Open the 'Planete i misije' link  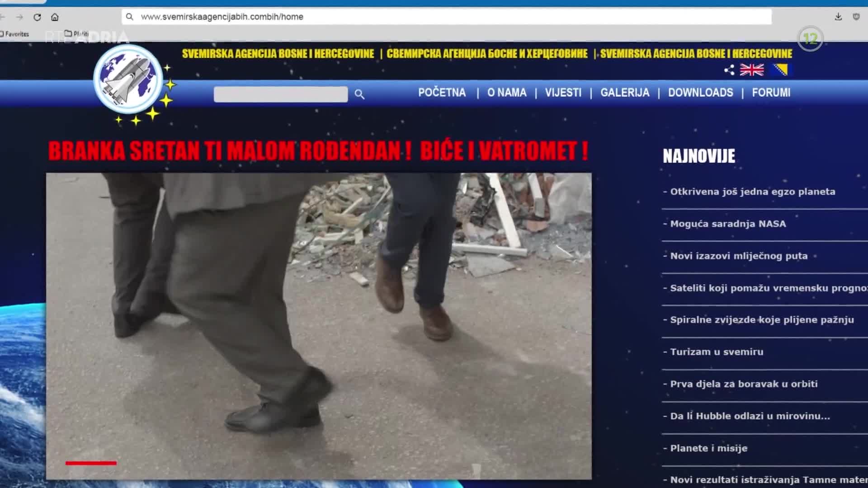click(708, 448)
